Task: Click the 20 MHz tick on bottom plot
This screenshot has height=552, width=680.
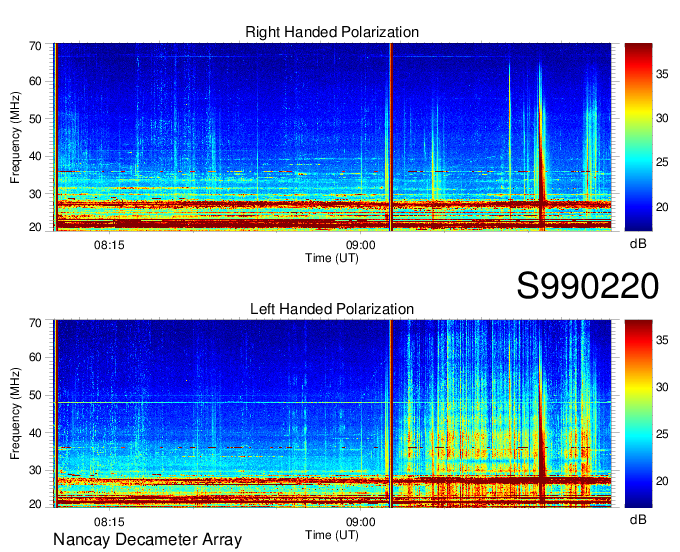Action: (35, 504)
